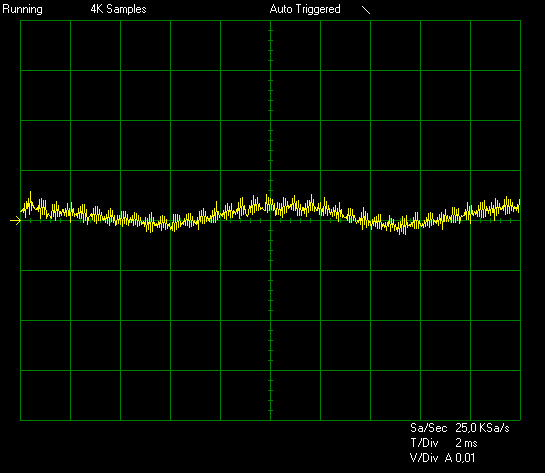
Task: Click the waveform trough left of center
Action: (151, 226)
